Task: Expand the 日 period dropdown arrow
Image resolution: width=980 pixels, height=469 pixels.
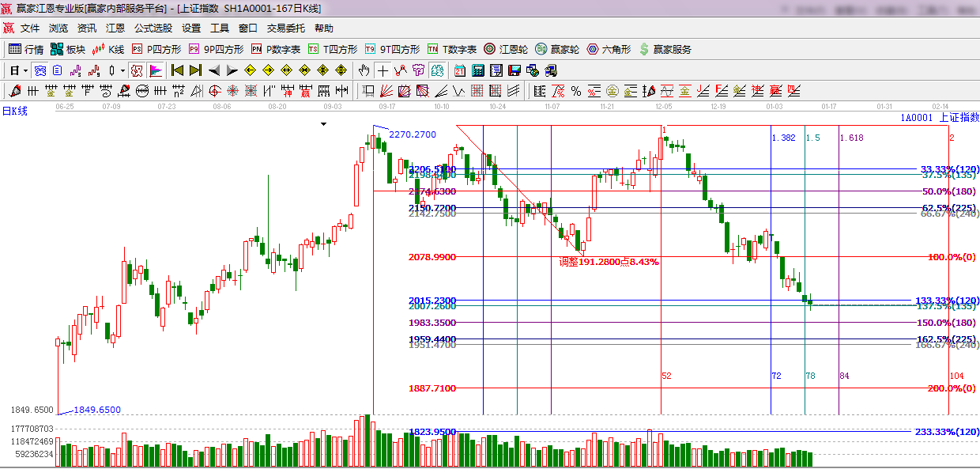Action: tap(25, 70)
